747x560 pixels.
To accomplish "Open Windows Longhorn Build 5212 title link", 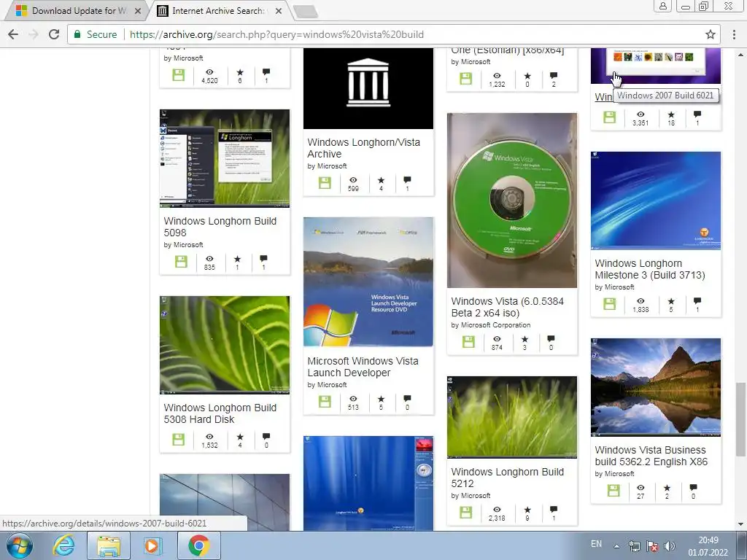I will [508, 478].
